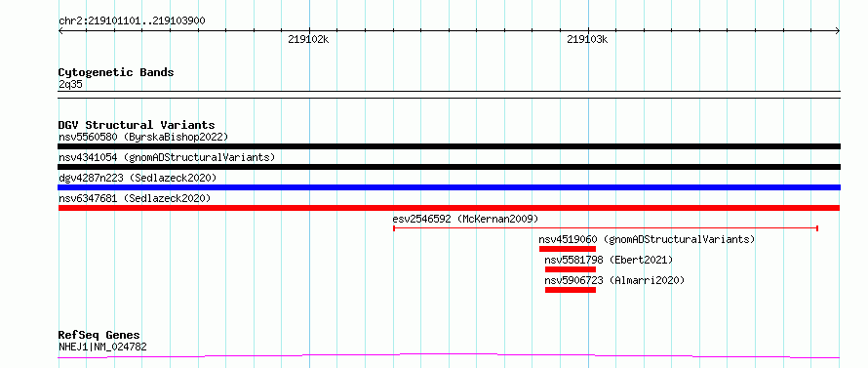Viewport: 868px width, 368px height.
Task: Click the red bar under nsv5906723
Action: [x=571, y=290]
